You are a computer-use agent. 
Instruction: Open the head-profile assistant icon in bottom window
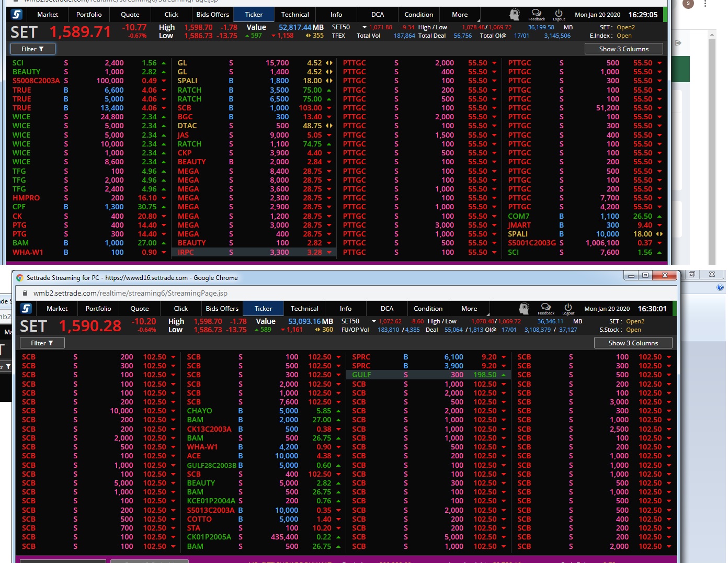[524, 309]
